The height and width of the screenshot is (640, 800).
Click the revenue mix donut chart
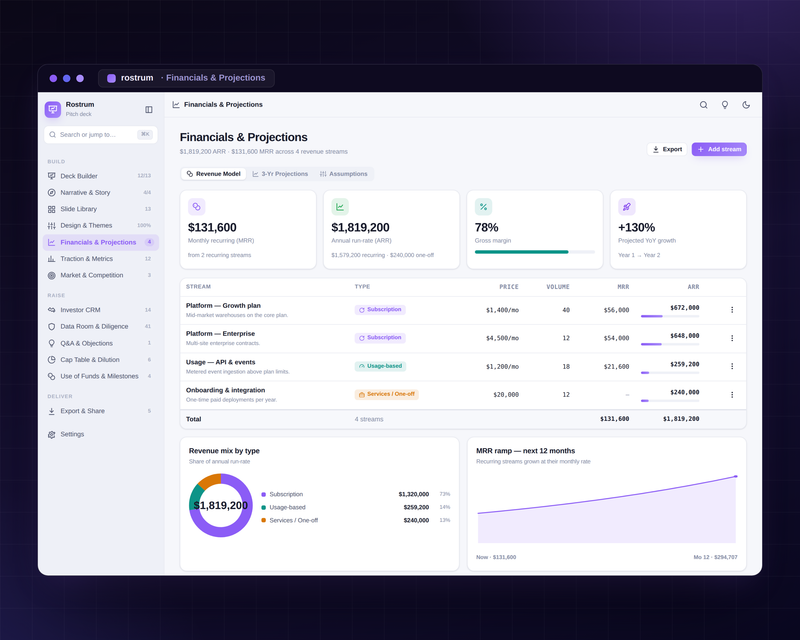point(220,505)
